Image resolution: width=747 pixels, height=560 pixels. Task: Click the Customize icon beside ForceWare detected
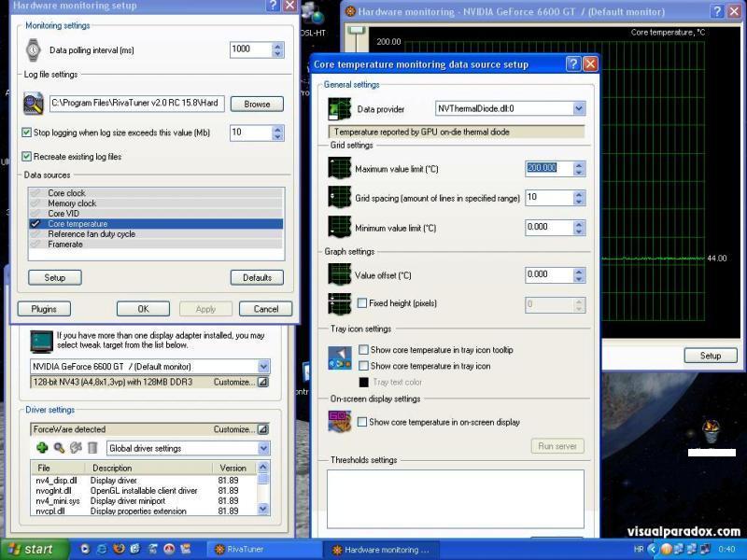tap(263, 429)
